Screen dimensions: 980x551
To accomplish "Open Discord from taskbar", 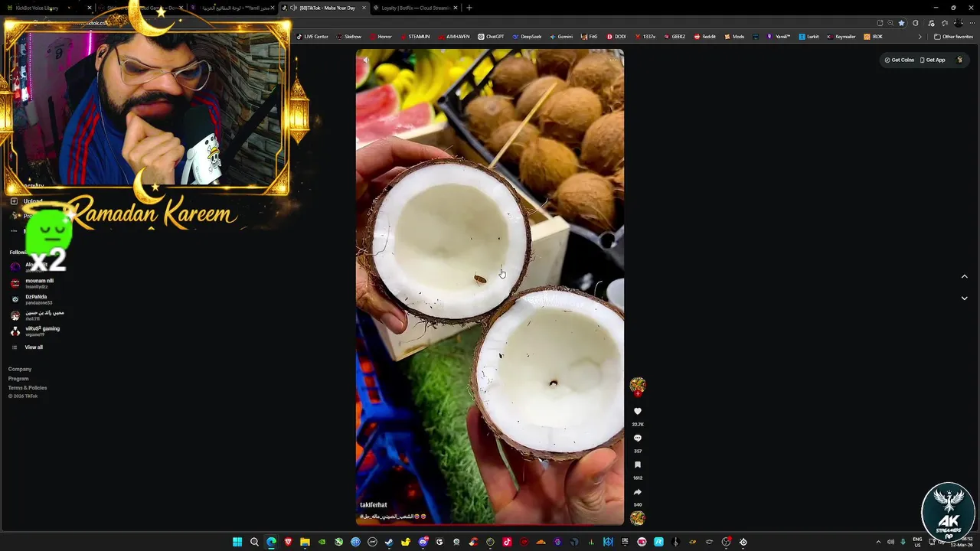I will point(423,542).
